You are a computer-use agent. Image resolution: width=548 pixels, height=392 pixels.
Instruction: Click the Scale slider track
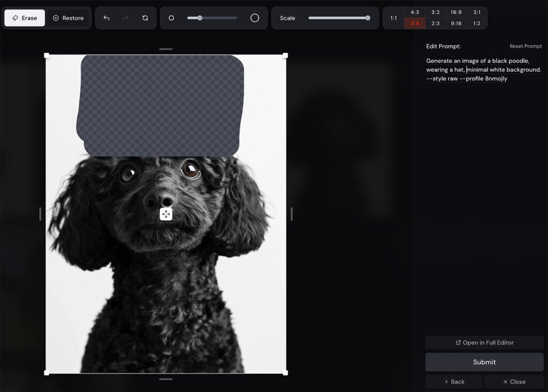coord(338,18)
